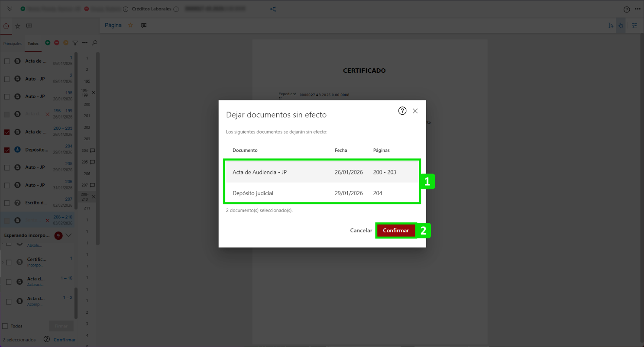This screenshot has height=347, width=644.
Task: Open the viewer settings sliders icon
Action: (634, 26)
